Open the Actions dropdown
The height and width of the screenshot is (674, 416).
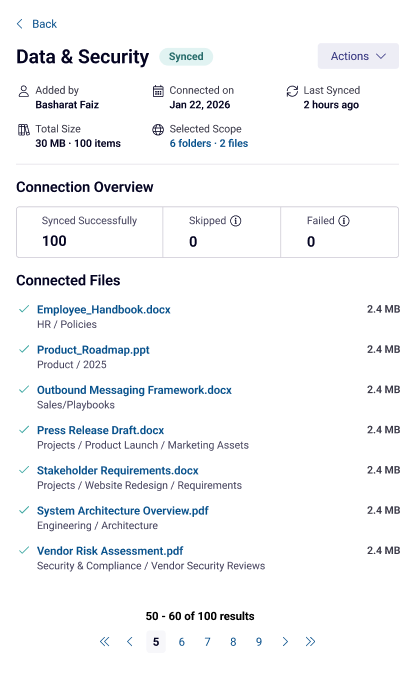pos(358,56)
